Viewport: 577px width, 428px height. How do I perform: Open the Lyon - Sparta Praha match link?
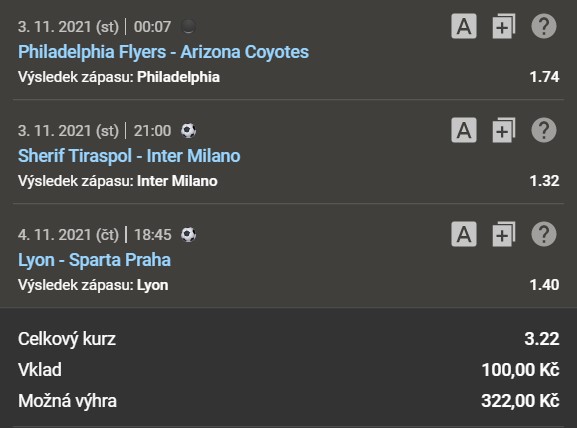click(x=95, y=260)
